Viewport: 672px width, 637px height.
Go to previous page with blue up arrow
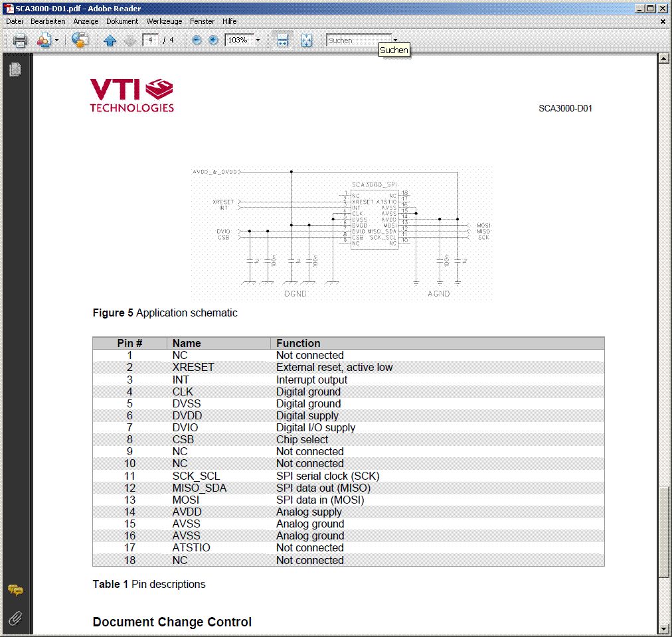pos(110,40)
